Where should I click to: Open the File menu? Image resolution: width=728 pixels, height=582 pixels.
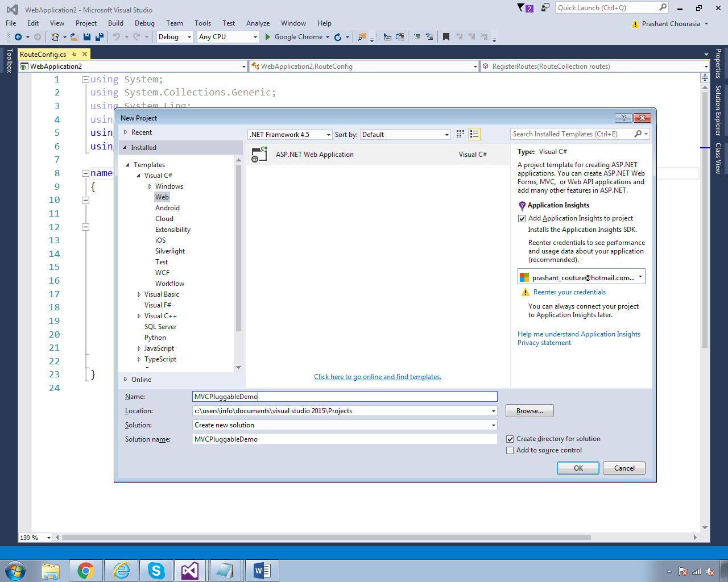click(x=11, y=23)
